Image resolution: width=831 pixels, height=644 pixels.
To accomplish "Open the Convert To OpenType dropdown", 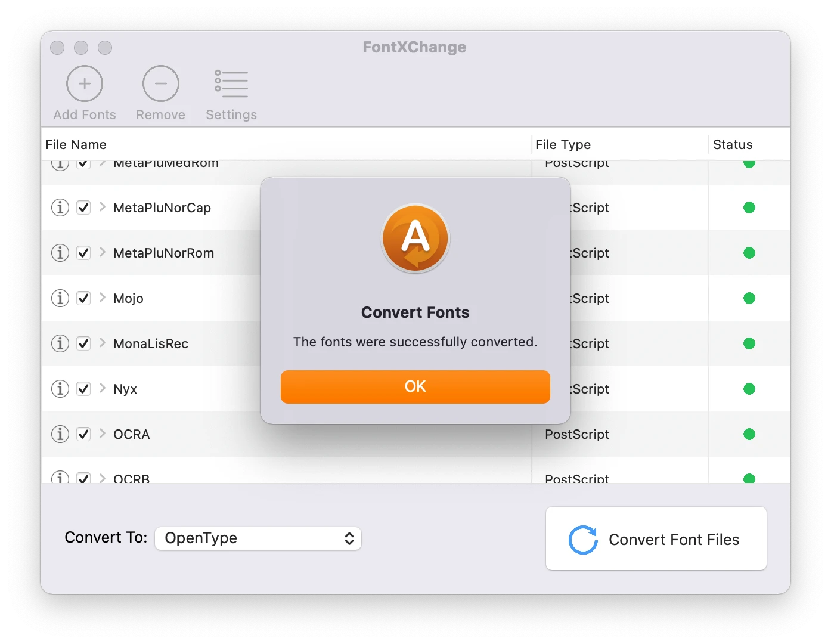I will tap(258, 538).
